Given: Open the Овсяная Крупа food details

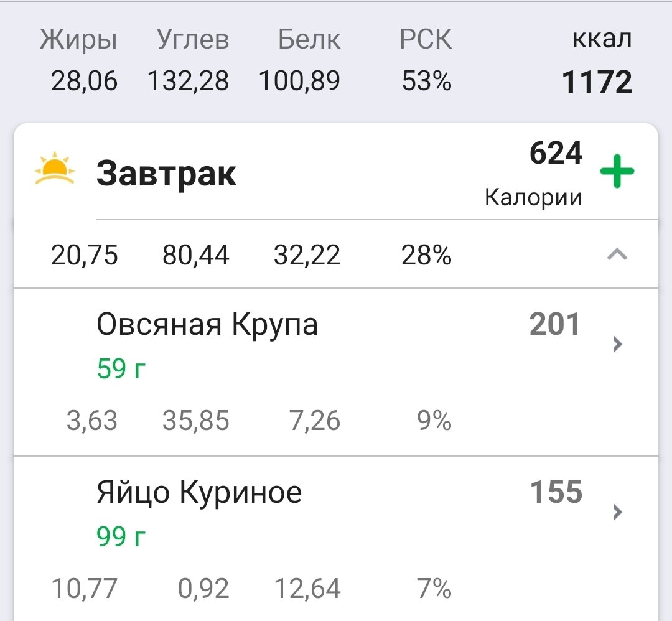Looking at the screenshot, I should click(208, 324).
